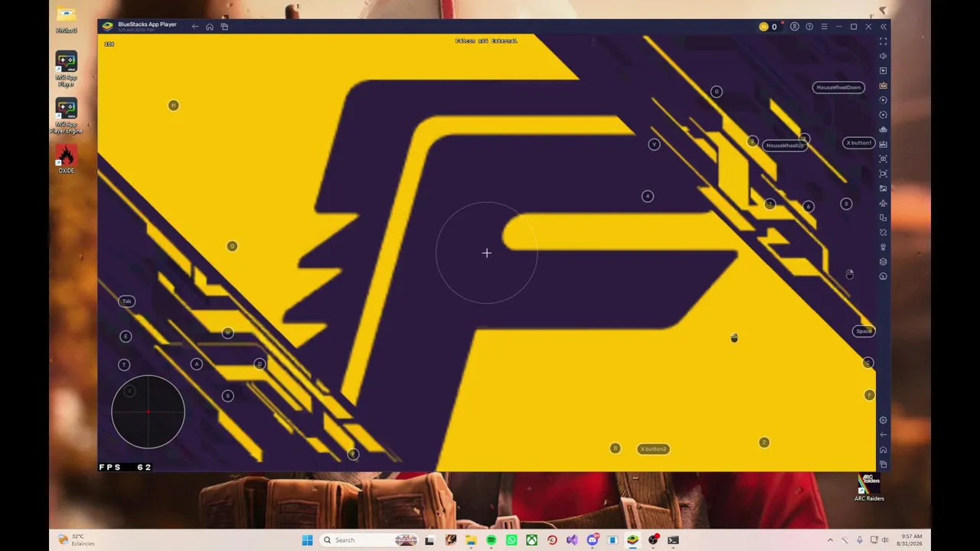Toggle fullscreen in BlueStacks sidebar

883,41
